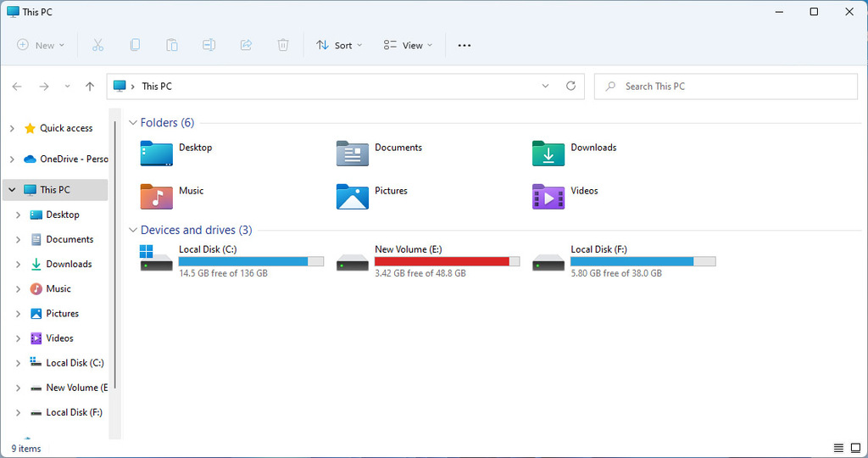The width and height of the screenshot is (868, 458).
Task: Collapse This PC tree node
Action: click(12, 189)
